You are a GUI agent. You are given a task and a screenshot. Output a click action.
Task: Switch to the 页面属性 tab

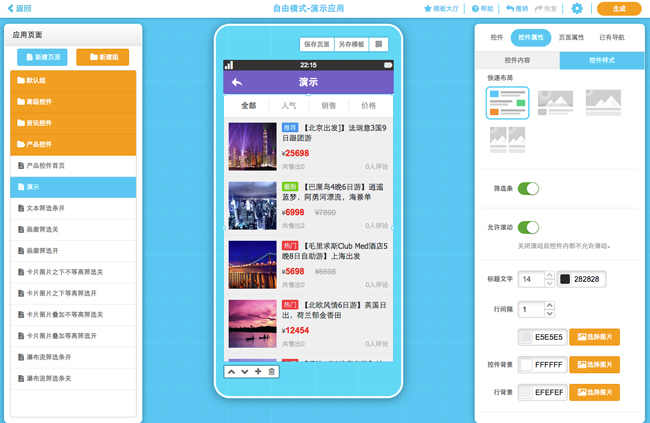pyautogui.click(x=571, y=37)
